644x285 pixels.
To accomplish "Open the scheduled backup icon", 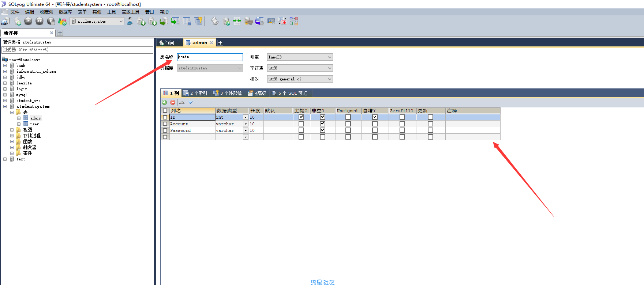I will [260, 21].
